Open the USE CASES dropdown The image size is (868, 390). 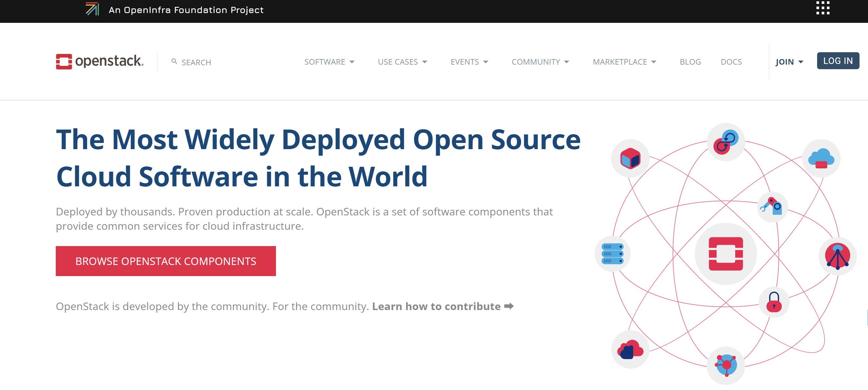click(402, 62)
